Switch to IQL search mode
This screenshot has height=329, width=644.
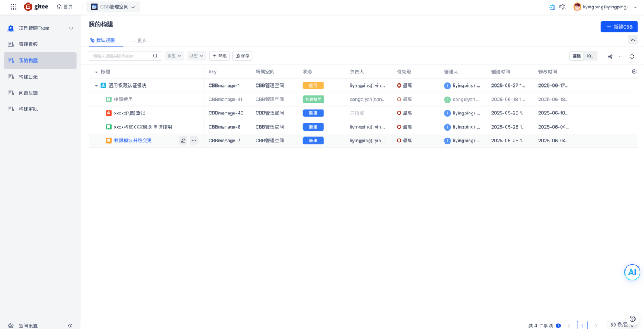pos(590,56)
